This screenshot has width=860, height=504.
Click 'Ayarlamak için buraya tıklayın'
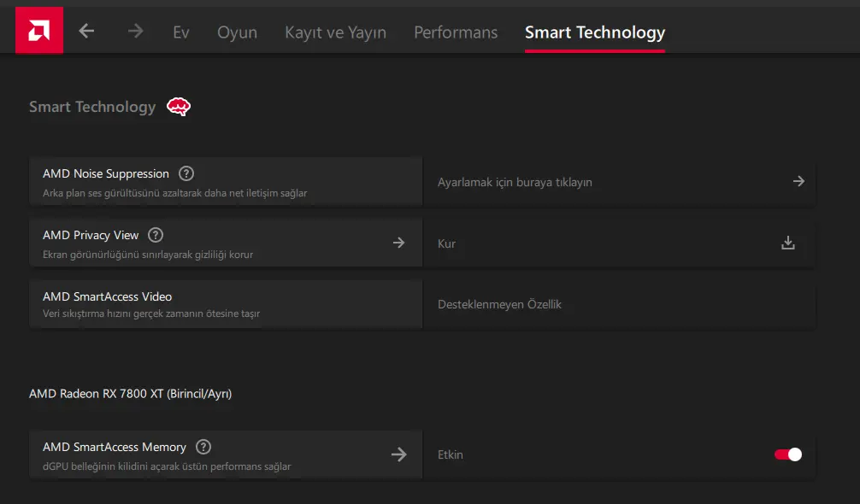tap(515, 183)
